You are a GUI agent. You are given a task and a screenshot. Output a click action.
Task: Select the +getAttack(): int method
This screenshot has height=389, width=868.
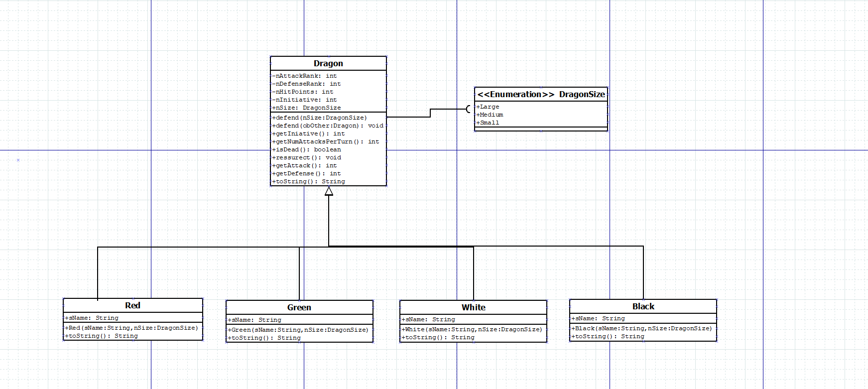(x=304, y=165)
